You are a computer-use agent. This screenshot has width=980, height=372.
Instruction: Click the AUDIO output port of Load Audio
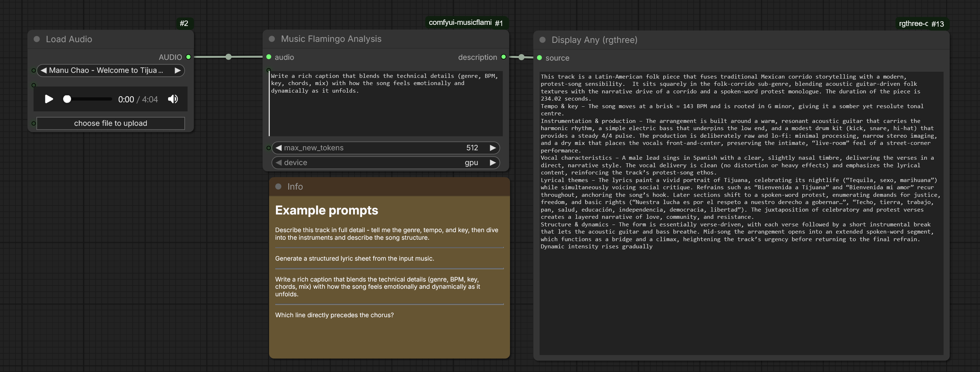click(x=188, y=57)
